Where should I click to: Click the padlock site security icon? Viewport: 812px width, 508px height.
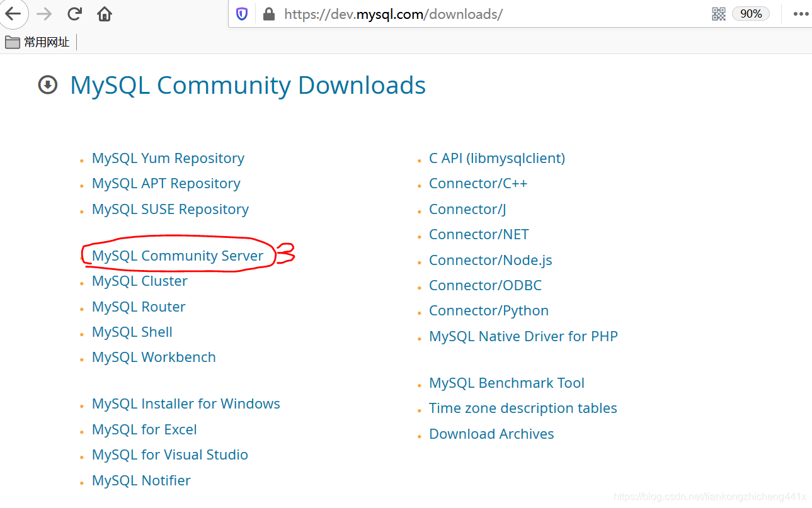tap(269, 14)
